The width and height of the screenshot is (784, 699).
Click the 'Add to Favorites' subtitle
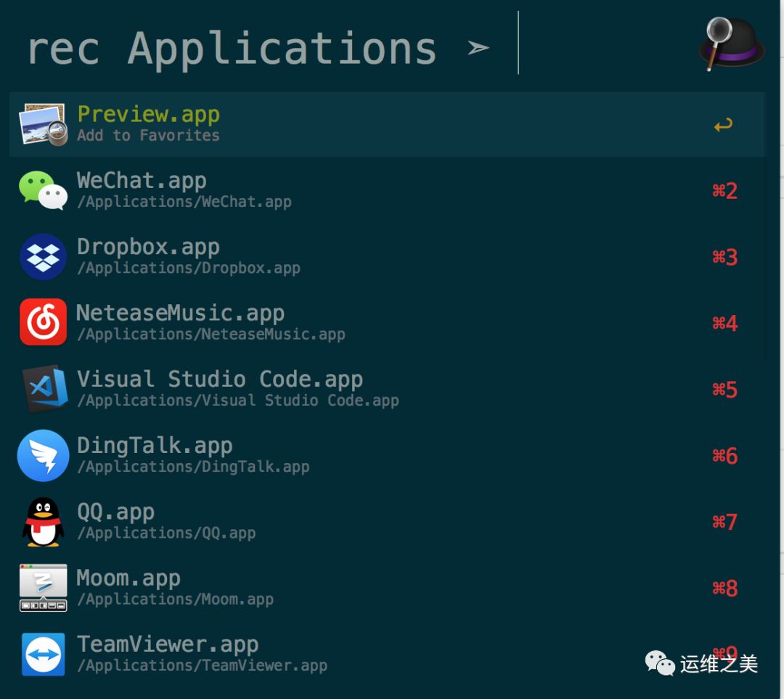pos(148,136)
